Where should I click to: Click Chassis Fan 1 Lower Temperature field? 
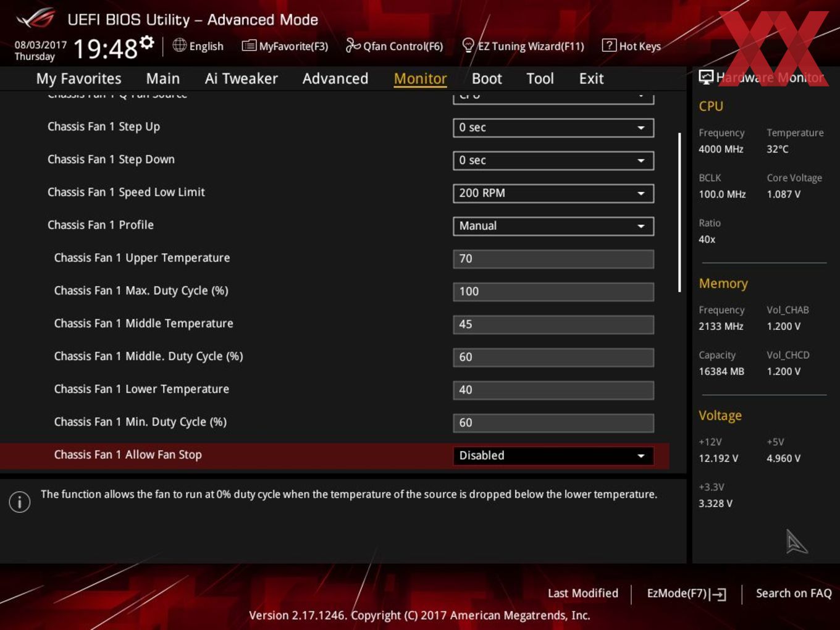553,390
